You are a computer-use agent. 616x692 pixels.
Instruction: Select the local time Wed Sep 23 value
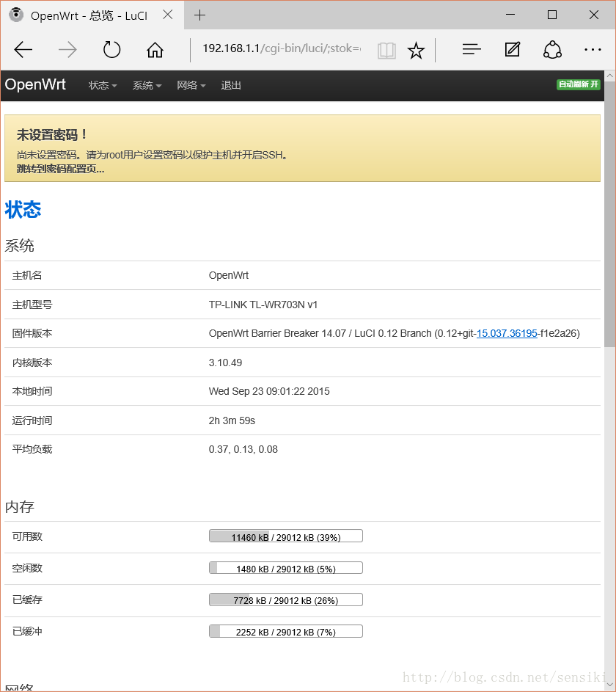pos(269,391)
